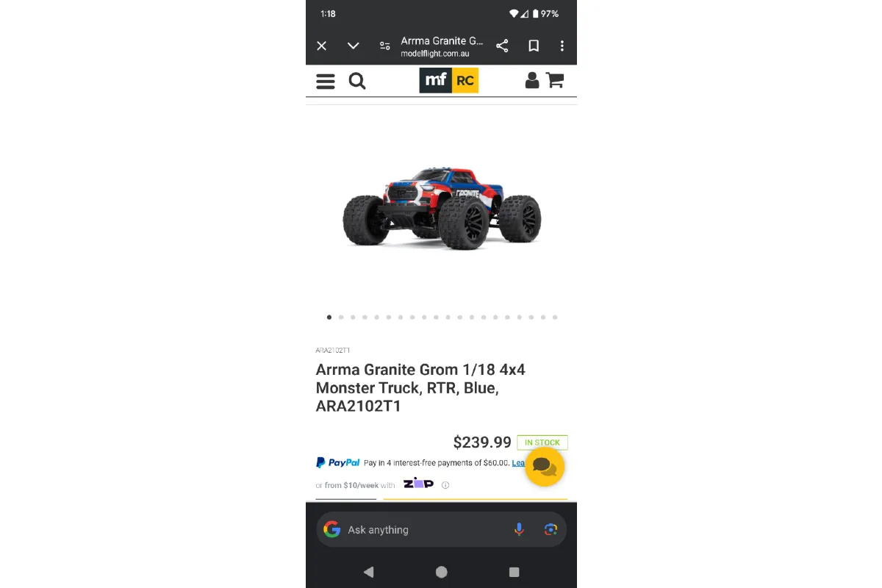Go to the mf RC homepage logo
This screenshot has width=882, height=588.
tap(449, 80)
